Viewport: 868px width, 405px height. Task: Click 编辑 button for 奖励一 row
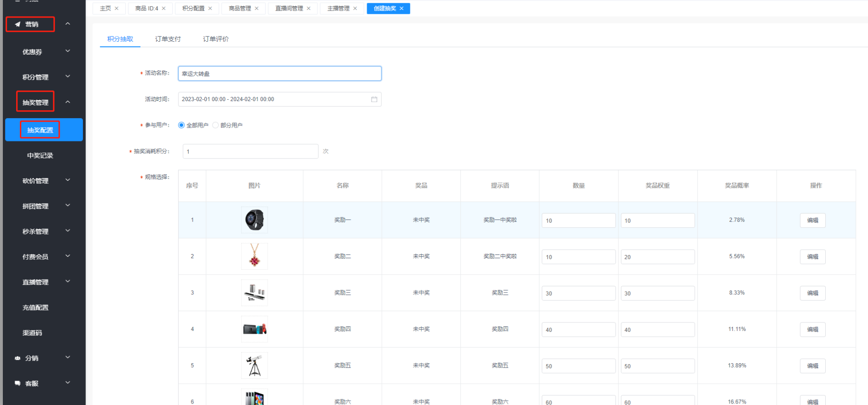point(812,220)
